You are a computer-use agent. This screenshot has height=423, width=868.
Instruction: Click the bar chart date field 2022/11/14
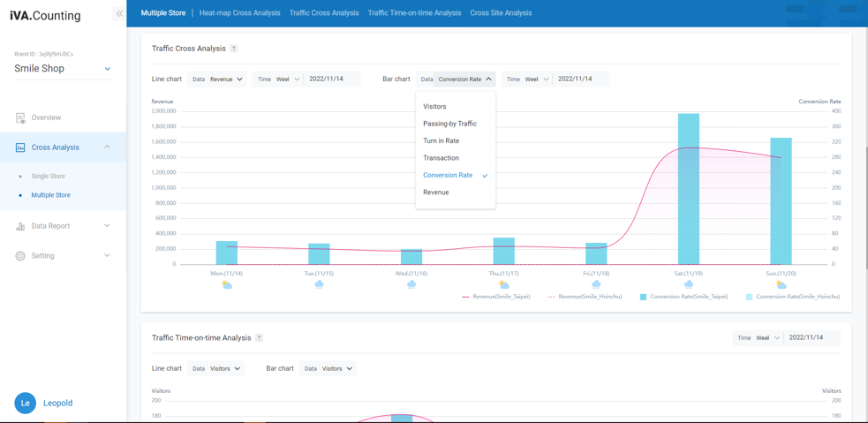[x=575, y=79]
